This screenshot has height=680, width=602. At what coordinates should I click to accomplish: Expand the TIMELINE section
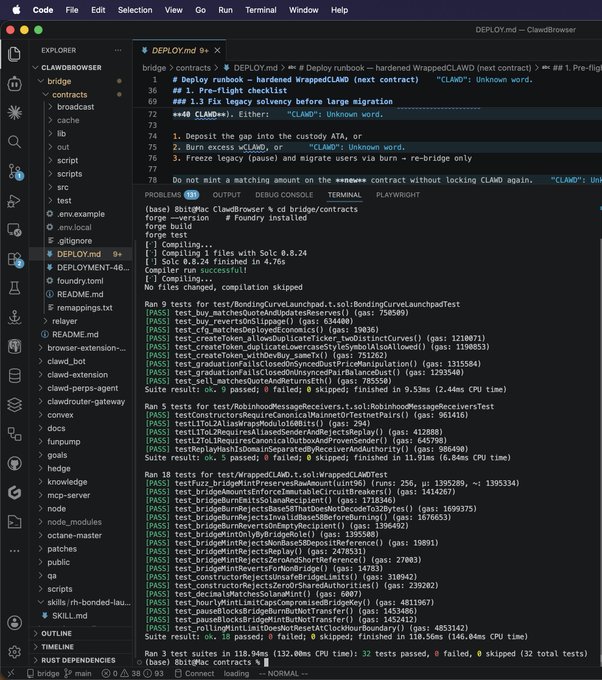57,647
